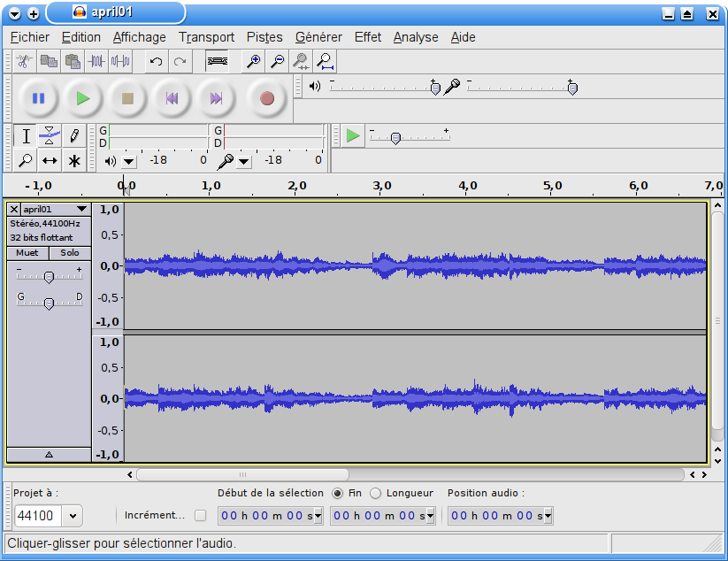
Task: Pause playback with the Pause button
Action: [39, 98]
